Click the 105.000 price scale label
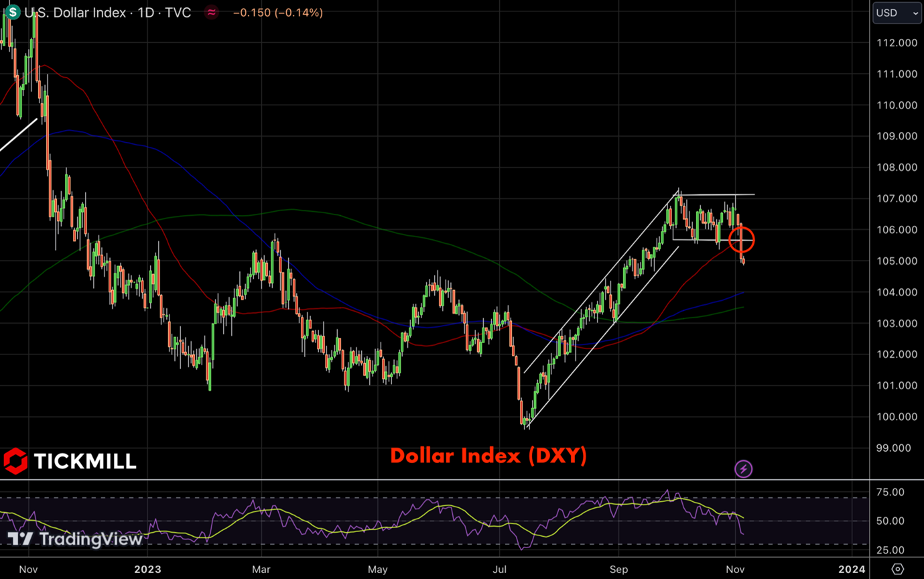 [x=899, y=261]
